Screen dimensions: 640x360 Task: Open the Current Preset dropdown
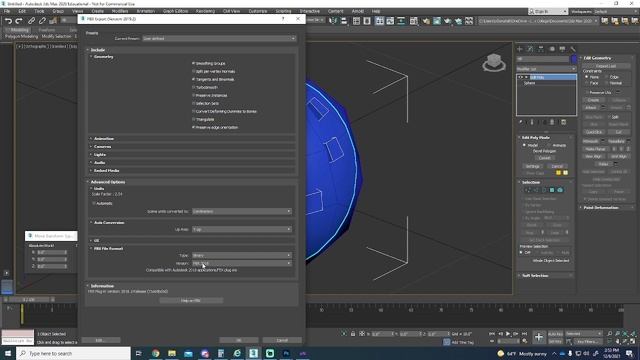click(219, 38)
